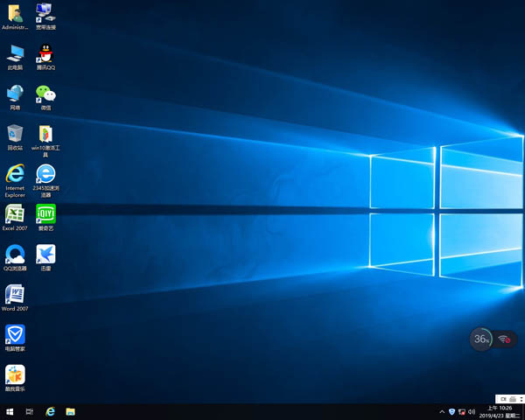This screenshot has width=525, height=420.
Task: Click the 爱奇艺 iQIYI desktop icon
Action: (x=45, y=214)
